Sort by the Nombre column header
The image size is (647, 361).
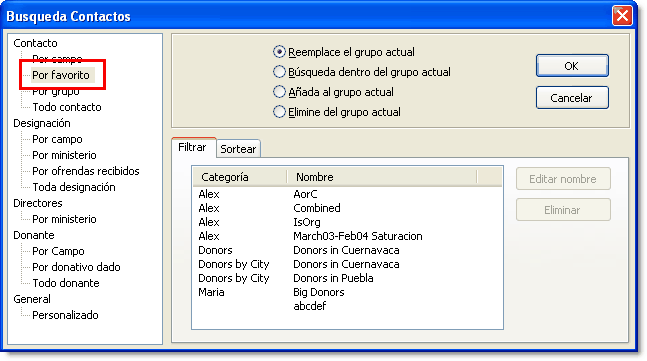382,177
